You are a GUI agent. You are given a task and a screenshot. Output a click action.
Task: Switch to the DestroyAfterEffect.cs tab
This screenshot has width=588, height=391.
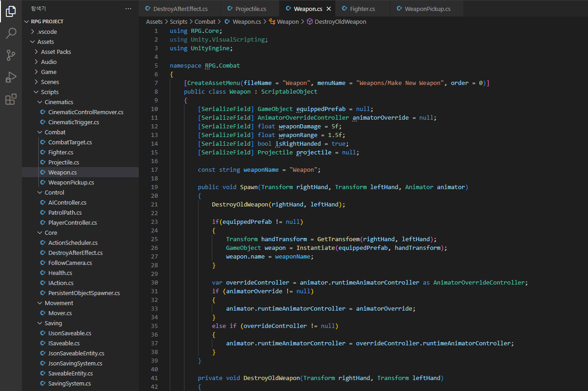180,9
